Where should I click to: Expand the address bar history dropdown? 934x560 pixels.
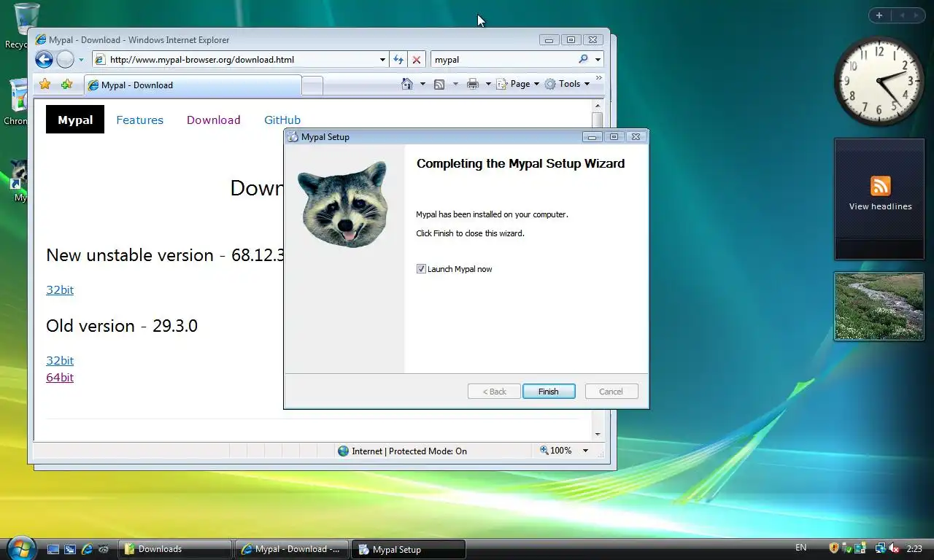(383, 60)
